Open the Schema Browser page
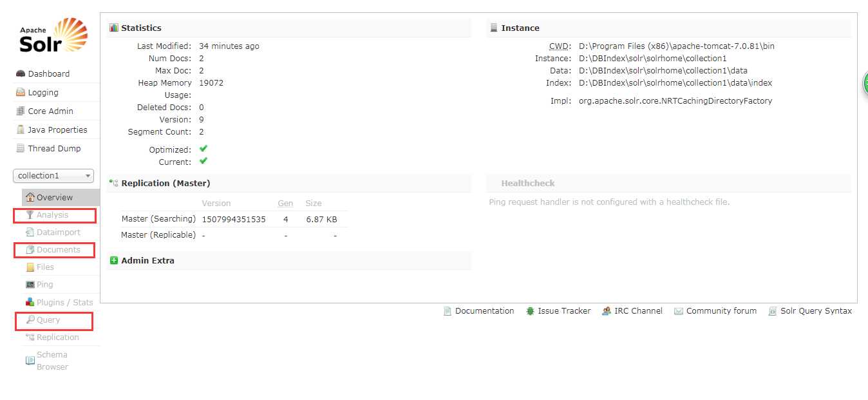 61,361
